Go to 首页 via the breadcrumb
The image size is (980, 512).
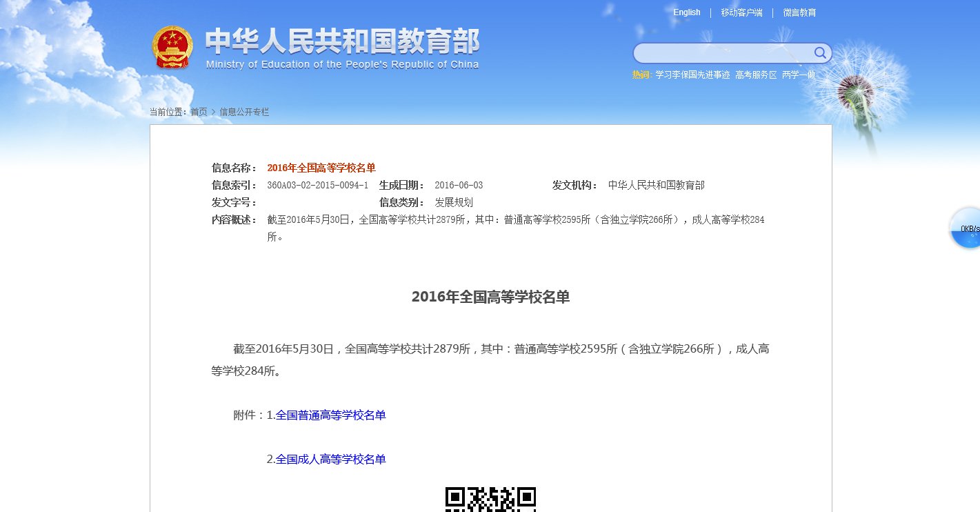pyautogui.click(x=199, y=111)
